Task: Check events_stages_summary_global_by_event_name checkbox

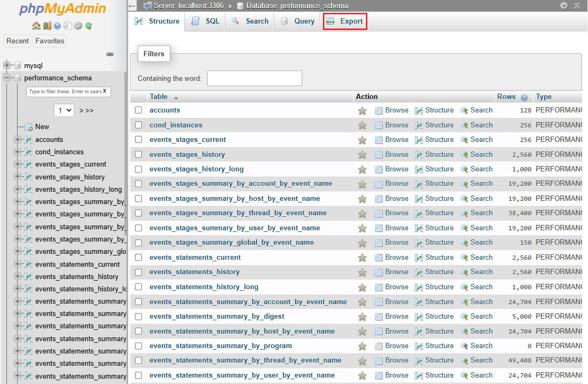Action: [138, 243]
